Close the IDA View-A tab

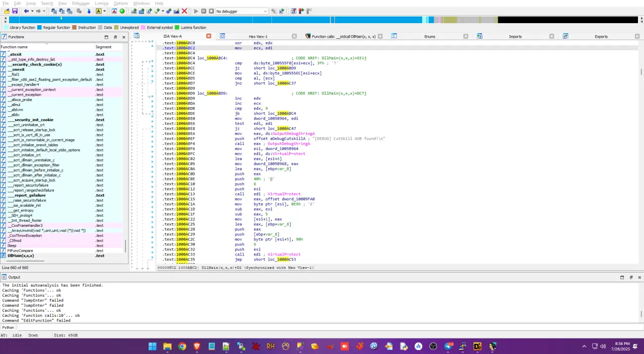click(x=209, y=36)
